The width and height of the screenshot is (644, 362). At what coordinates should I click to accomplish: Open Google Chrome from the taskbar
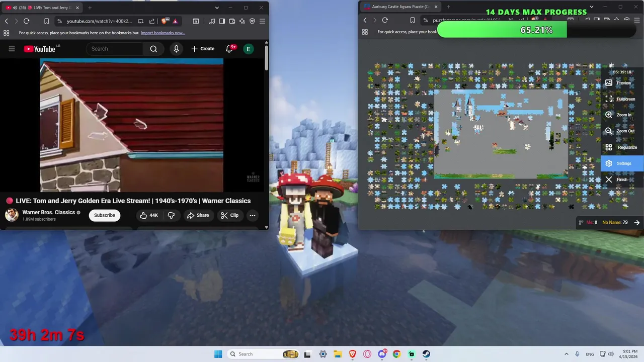coord(396,354)
